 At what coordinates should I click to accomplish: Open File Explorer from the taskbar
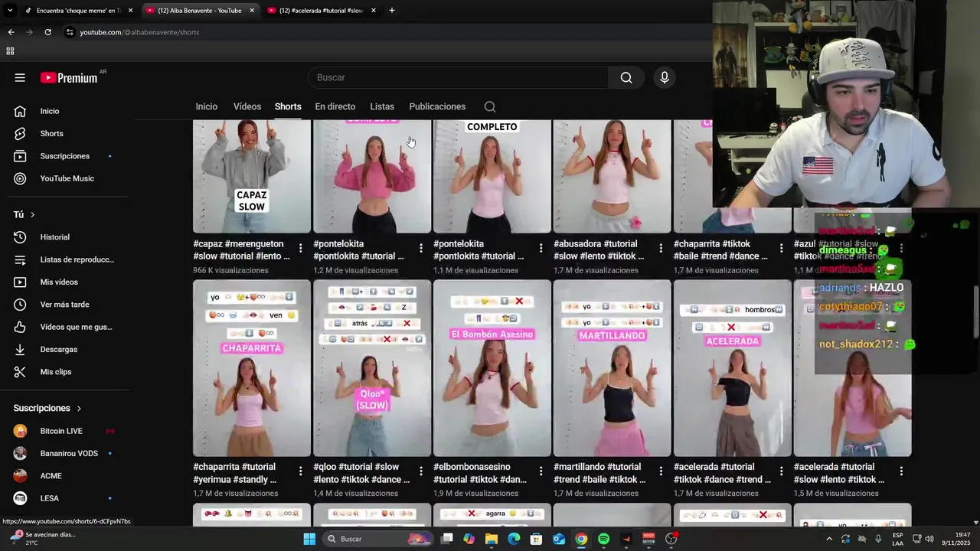click(x=492, y=539)
